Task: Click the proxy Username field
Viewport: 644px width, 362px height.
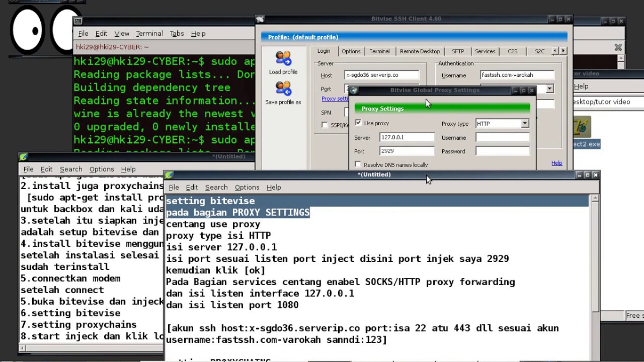Action: click(x=503, y=137)
